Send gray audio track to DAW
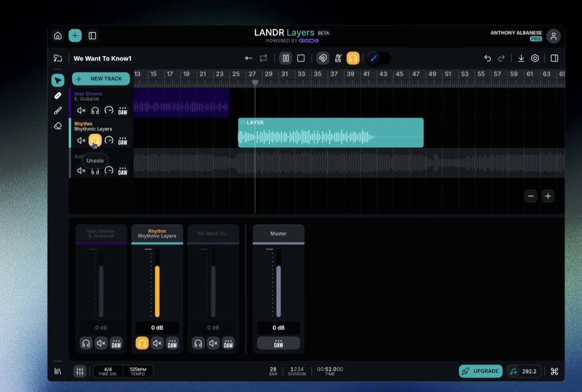582x392 pixels. tap(123, 171)
